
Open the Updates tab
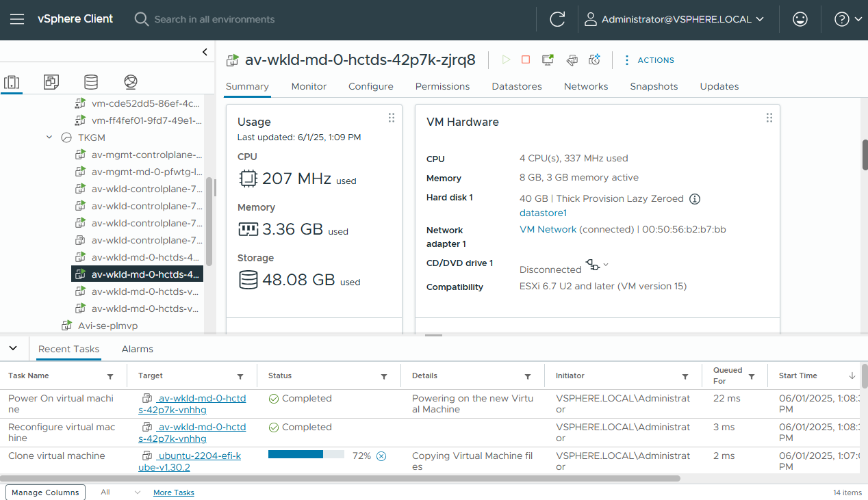tap(719, 86)
